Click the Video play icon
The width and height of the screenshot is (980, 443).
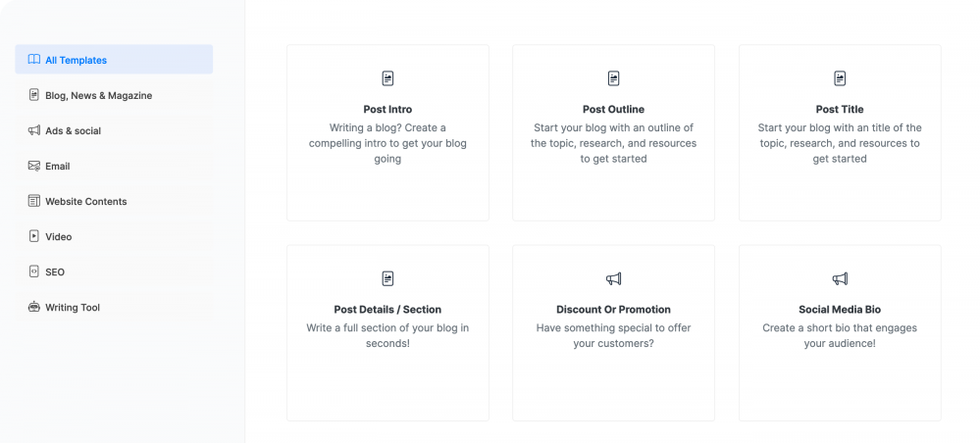[34, 236]
